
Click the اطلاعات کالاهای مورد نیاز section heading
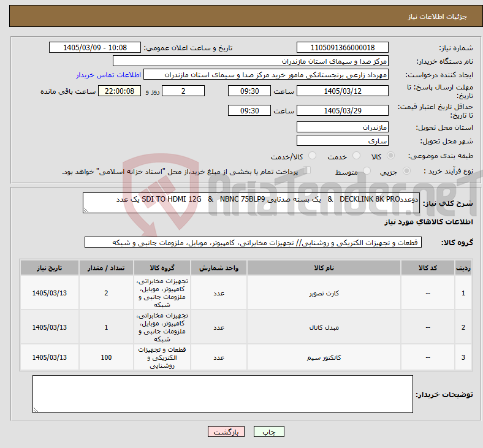428,222
